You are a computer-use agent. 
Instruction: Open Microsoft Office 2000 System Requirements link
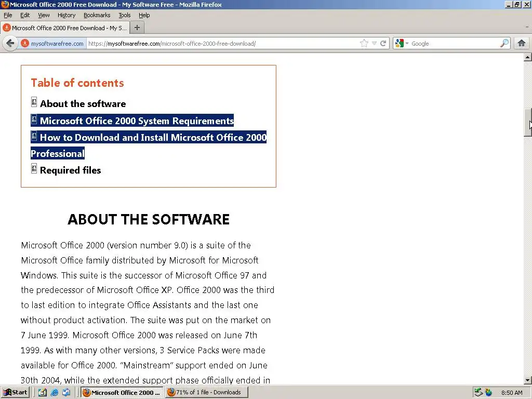pos(137,121)
